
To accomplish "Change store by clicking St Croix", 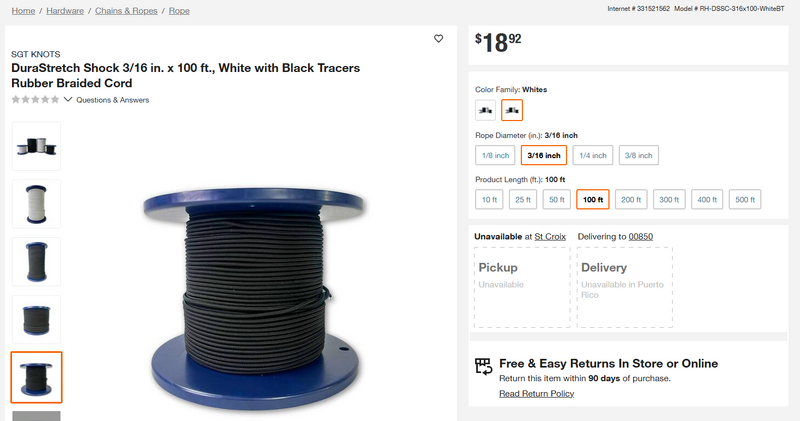I will point(550,236).
